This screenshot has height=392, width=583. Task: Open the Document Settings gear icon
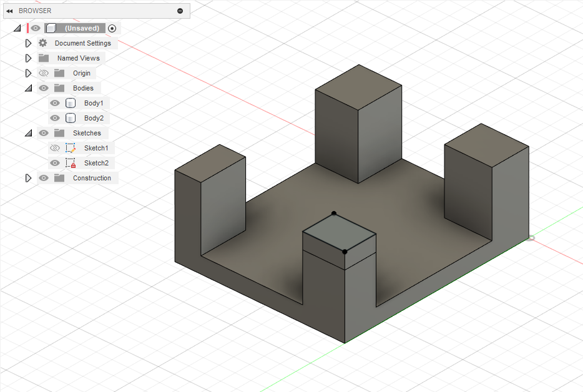(x=42, y=43)
